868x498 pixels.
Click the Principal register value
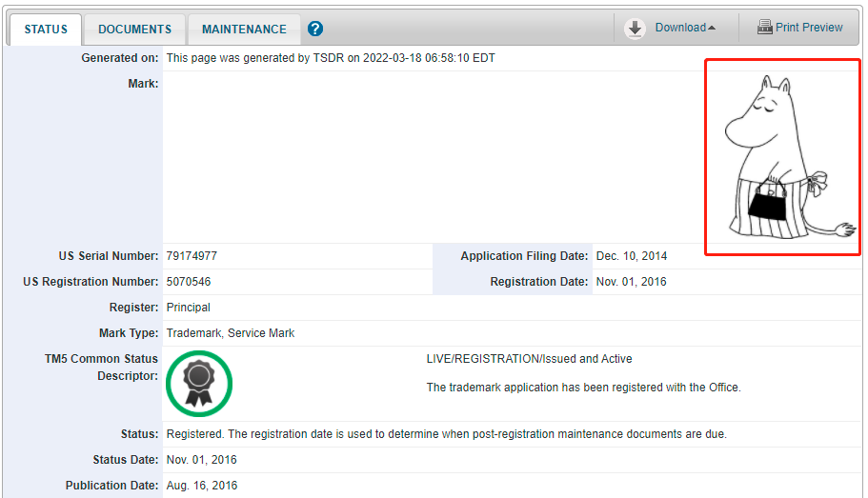click(189, 308)
